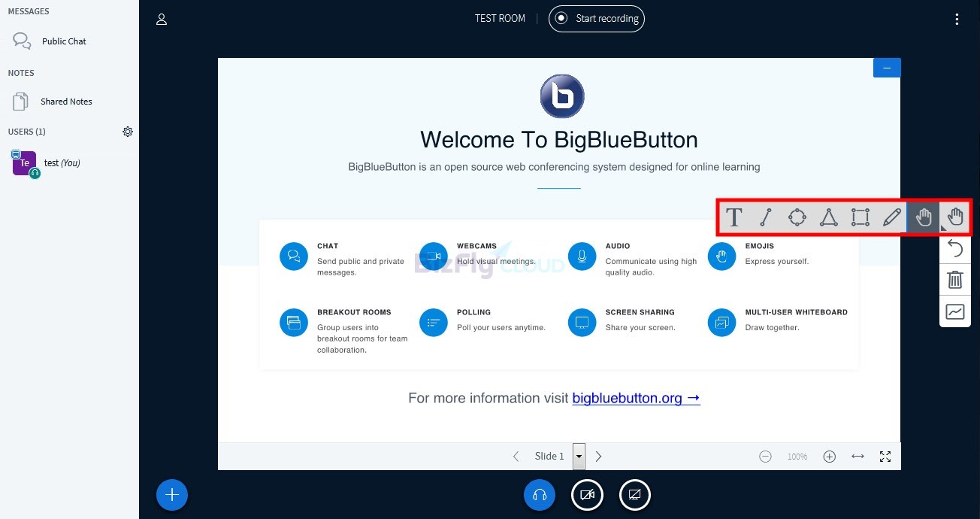Click the BREAKOUT ROOMS label on slide
Screen dimensions: 980x519
pos(354,312)
